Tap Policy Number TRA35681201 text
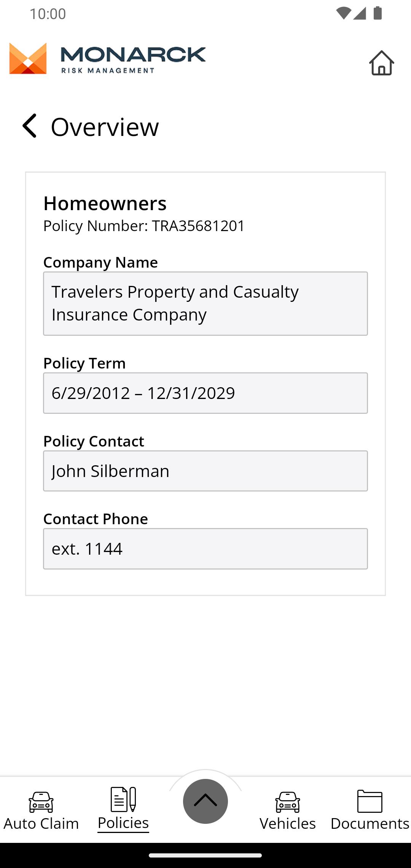Screen dimensions: 411x868 [144, 226]
